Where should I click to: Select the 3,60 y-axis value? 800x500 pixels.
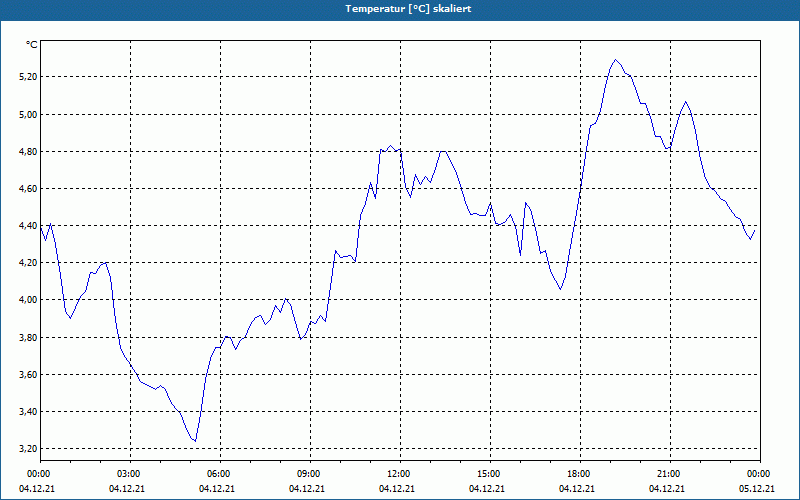[x=29, y=374]
